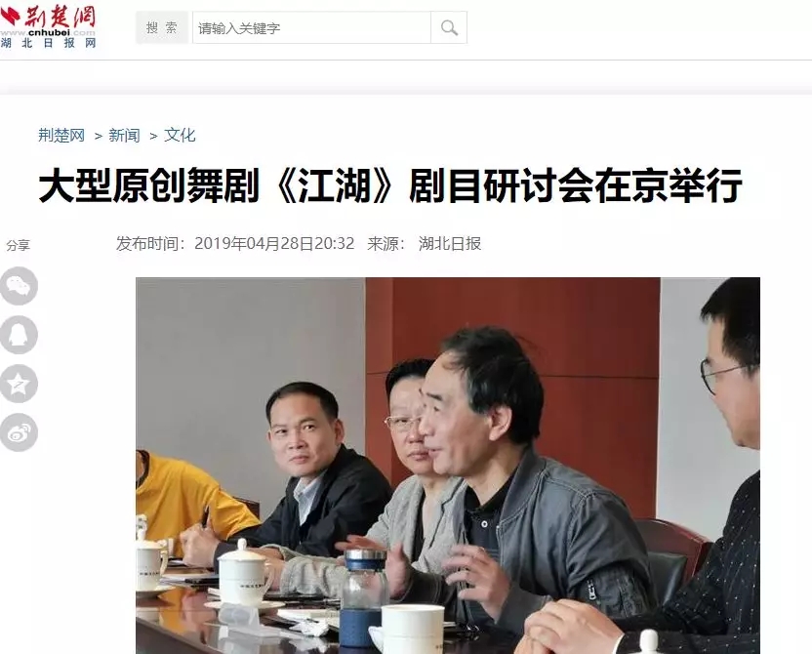This screenshot has width=812, height=654.
Task: Open the meeting photo in article
Action: (x=448, y=466)
